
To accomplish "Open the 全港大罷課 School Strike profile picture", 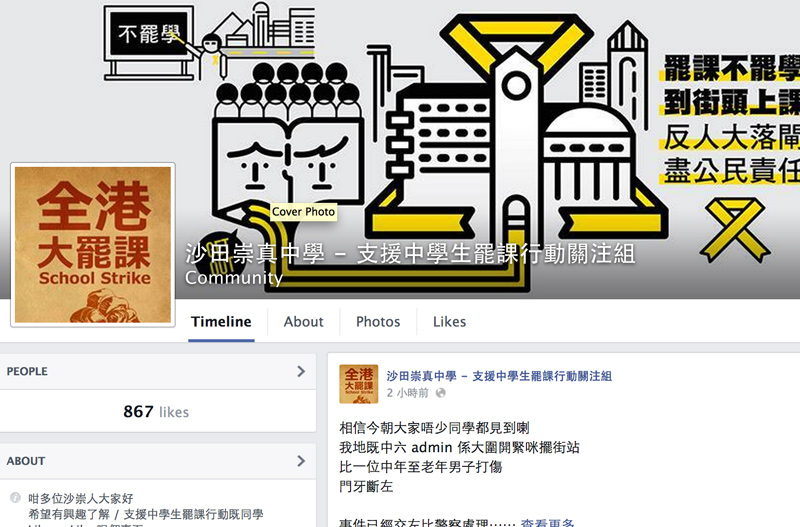I will pyautogui.click(x=93, y=245).
